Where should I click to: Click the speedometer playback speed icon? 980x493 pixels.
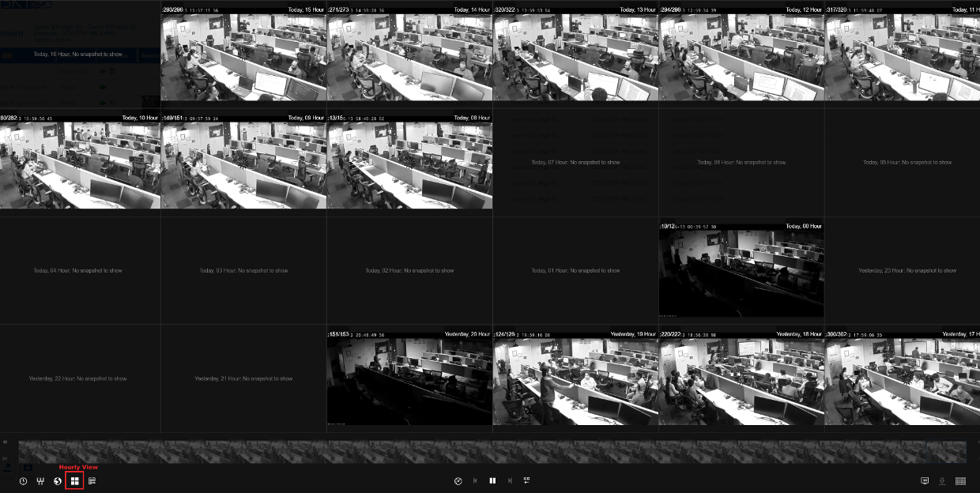pos(458,480)
